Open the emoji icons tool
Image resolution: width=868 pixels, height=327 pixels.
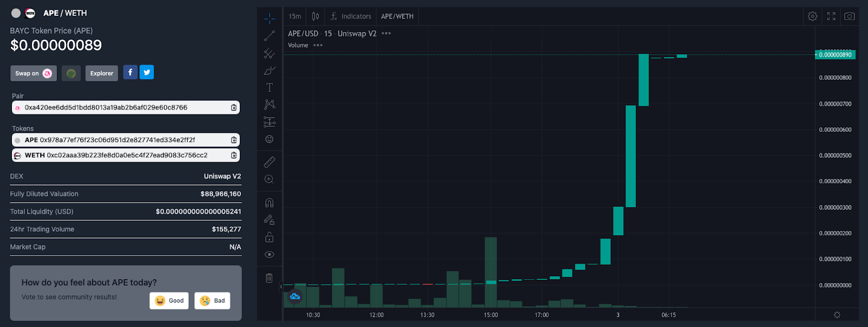(270, 139)
